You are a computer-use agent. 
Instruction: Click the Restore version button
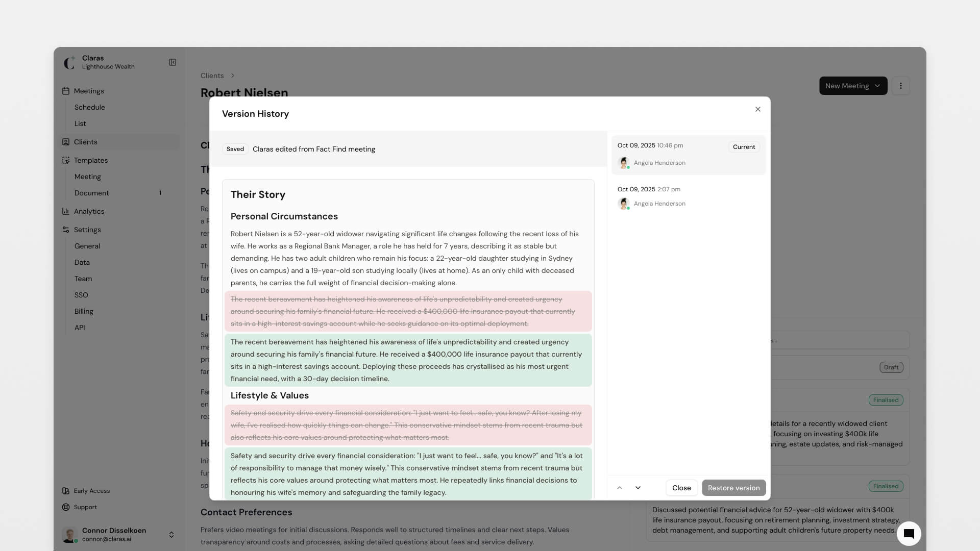pyautogui.click(x=733, y=488)
